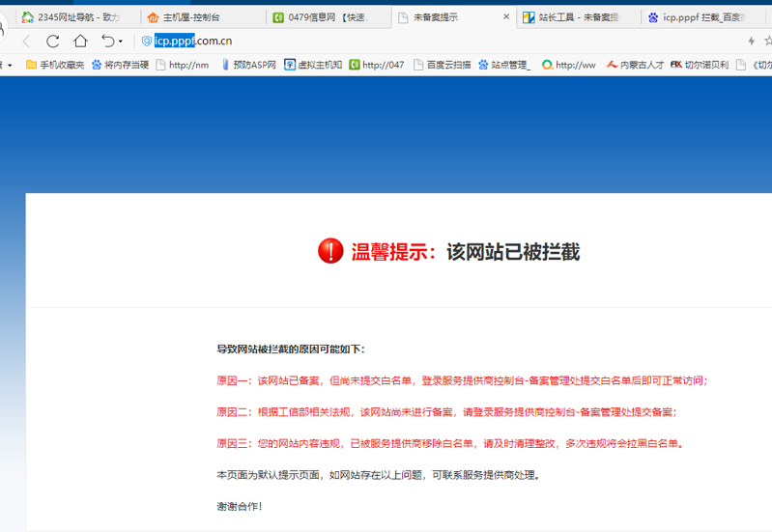
Task: Click the undo restore-tab arrow icon
Action: coord(107,41)
